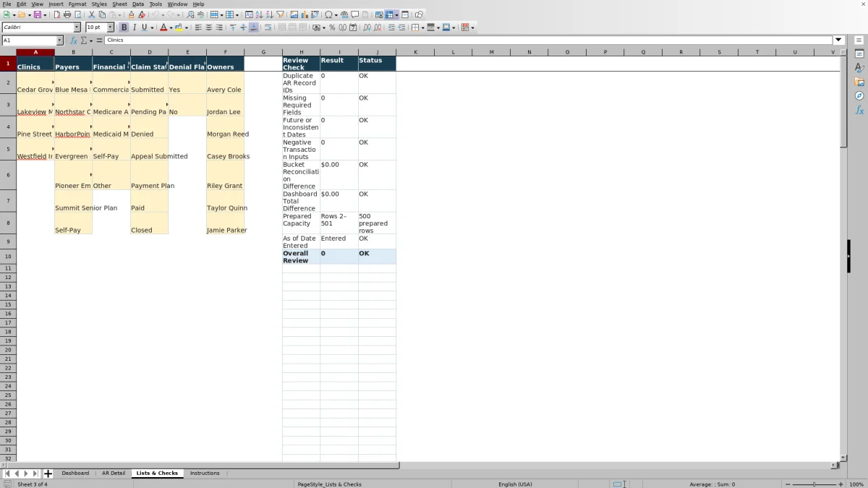
Task: Switch to the AR Detail sheet tab
Action: pyautogui.click(x=114, y=474)
